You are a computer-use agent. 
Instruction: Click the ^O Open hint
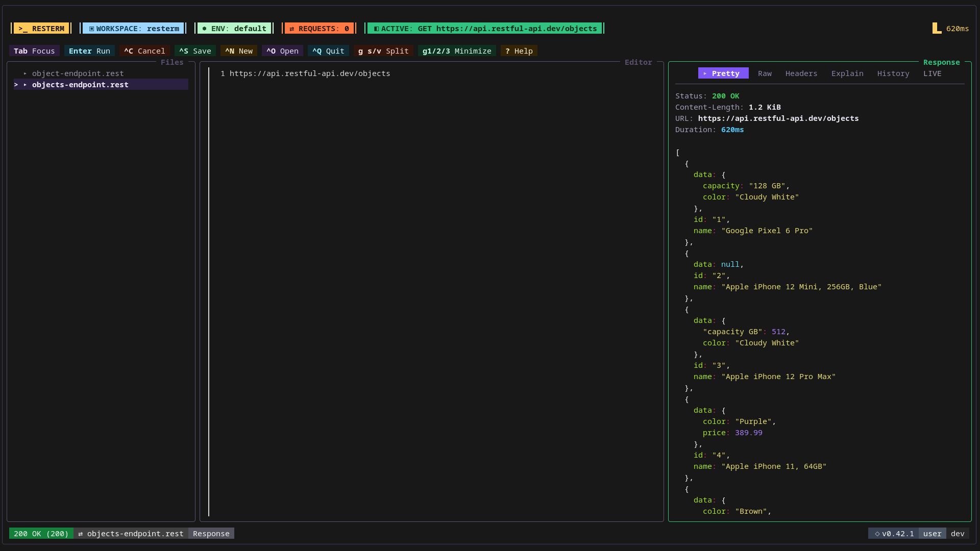click(x=282, y=51)
